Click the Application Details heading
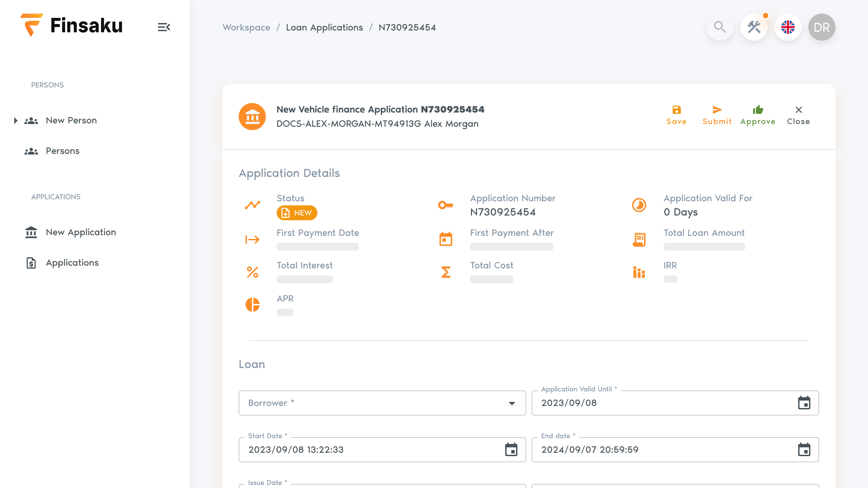868x488 pixels. [289, 174]
